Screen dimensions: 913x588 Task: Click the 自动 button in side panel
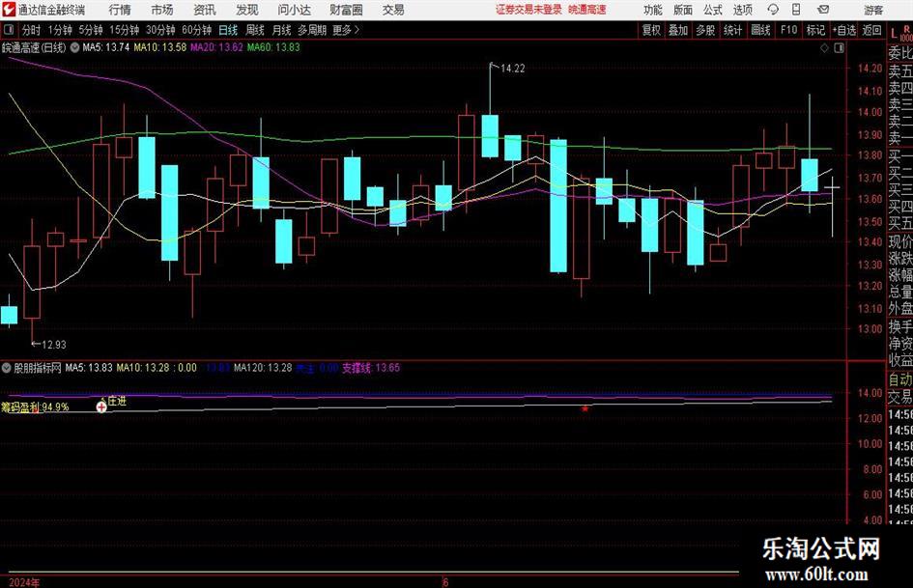[x=900, y=379]
